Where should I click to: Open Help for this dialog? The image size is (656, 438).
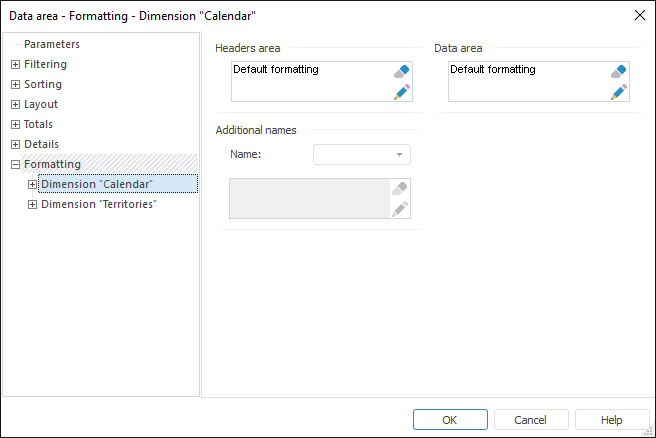click(x=612, y=420)
